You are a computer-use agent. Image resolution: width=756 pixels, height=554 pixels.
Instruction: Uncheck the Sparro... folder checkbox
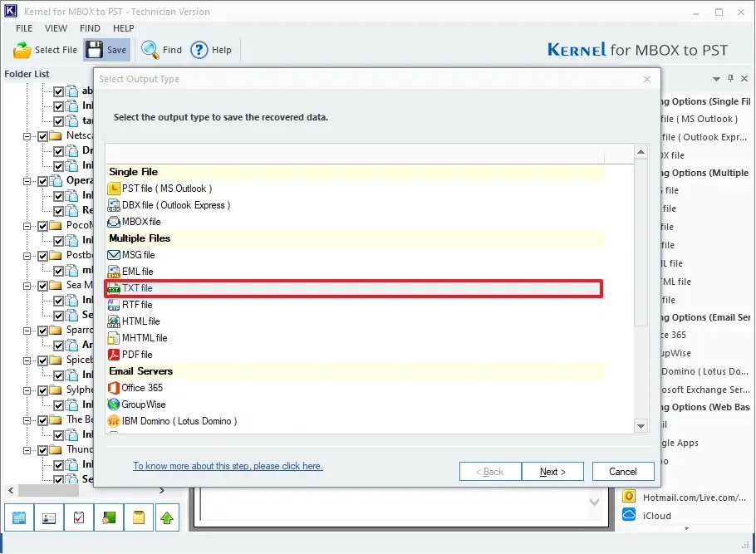point(43,331)
